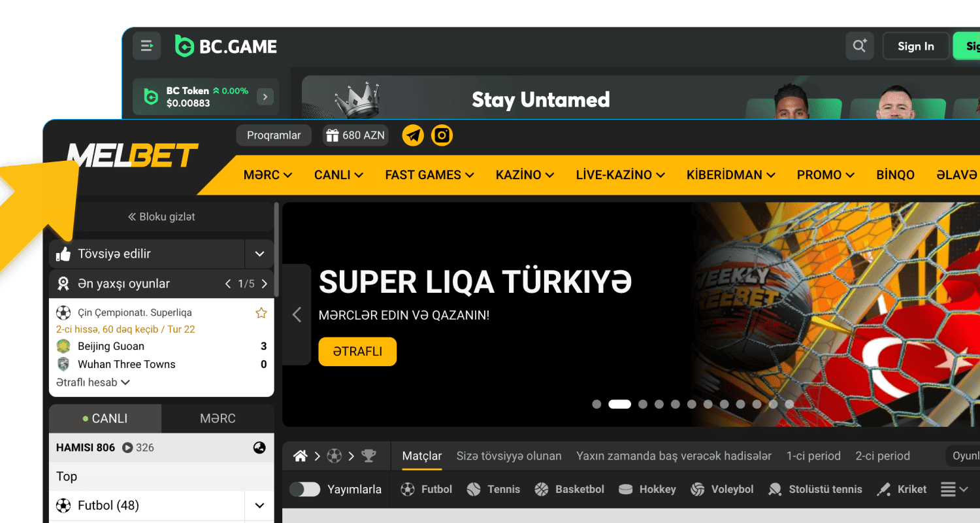Select the Kriket sport filter

click(902, 489)
